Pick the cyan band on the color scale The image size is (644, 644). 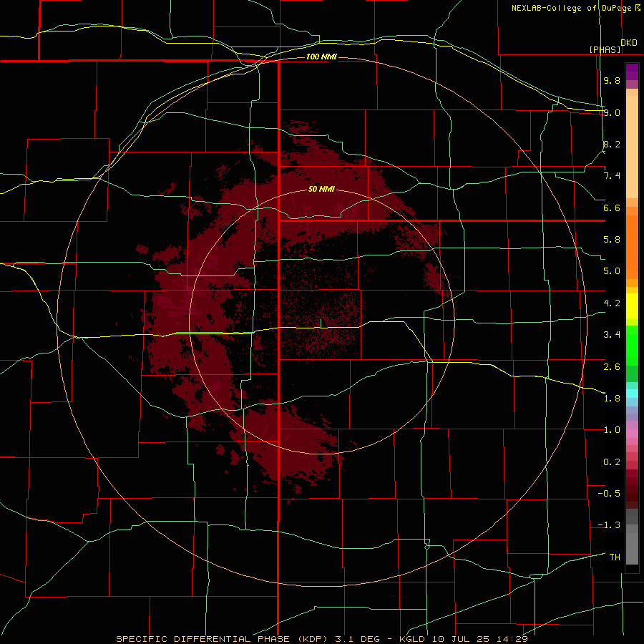(x=632, y=394)
